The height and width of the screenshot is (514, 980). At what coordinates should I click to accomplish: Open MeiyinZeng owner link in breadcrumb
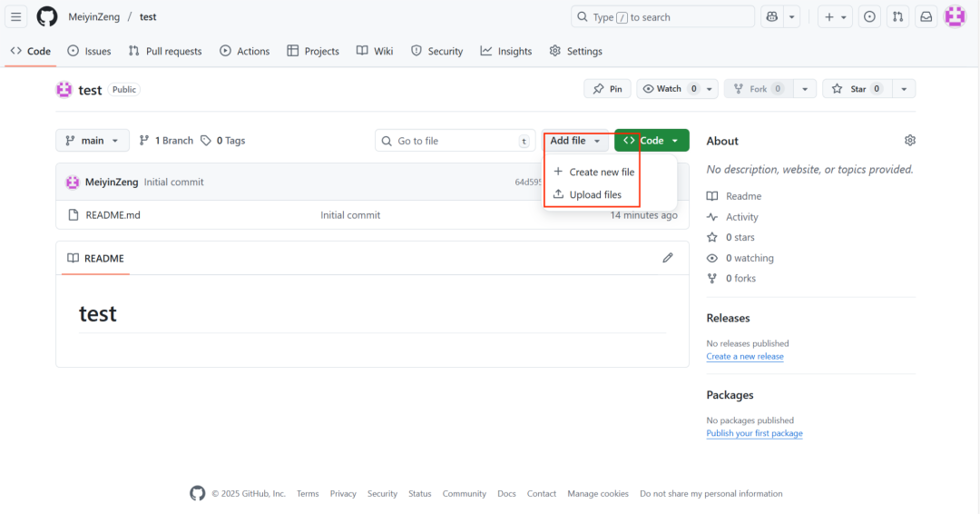click(93, 17)
